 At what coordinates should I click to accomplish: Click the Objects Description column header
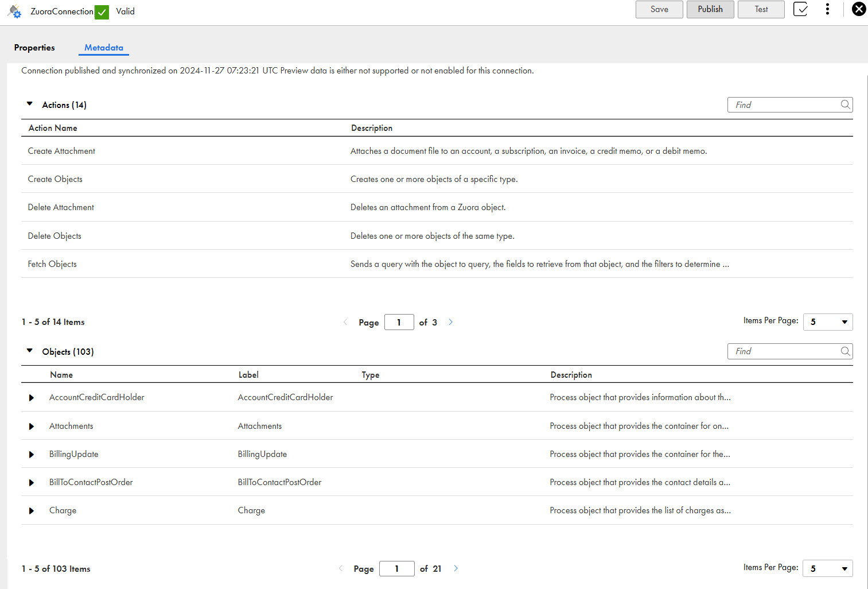pos(571,375)
